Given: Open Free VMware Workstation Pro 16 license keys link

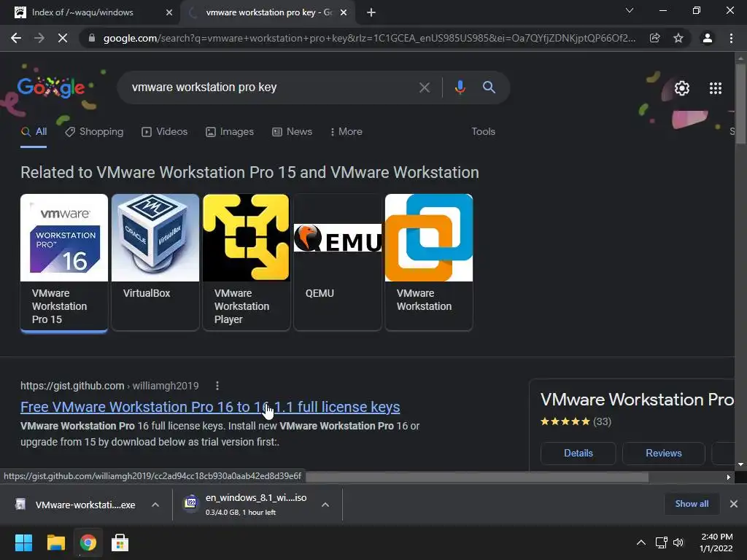Looking at the screenshot, I should click(210, 407).
